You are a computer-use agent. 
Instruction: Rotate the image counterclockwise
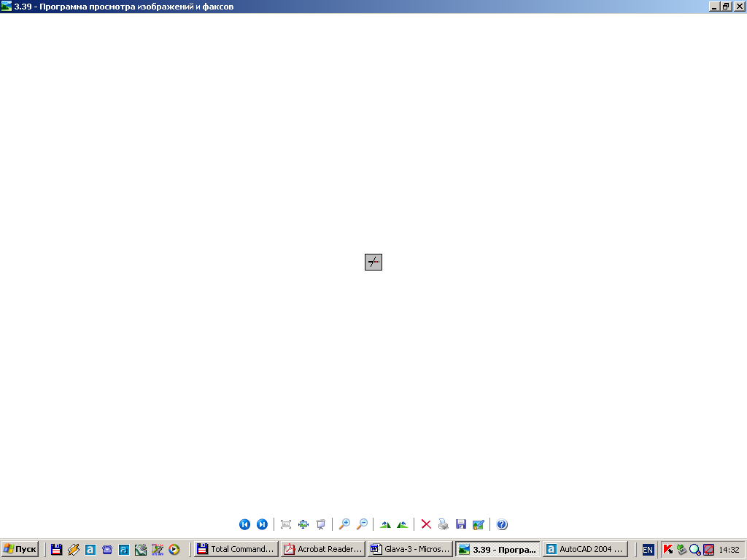(x=403, y=524)
